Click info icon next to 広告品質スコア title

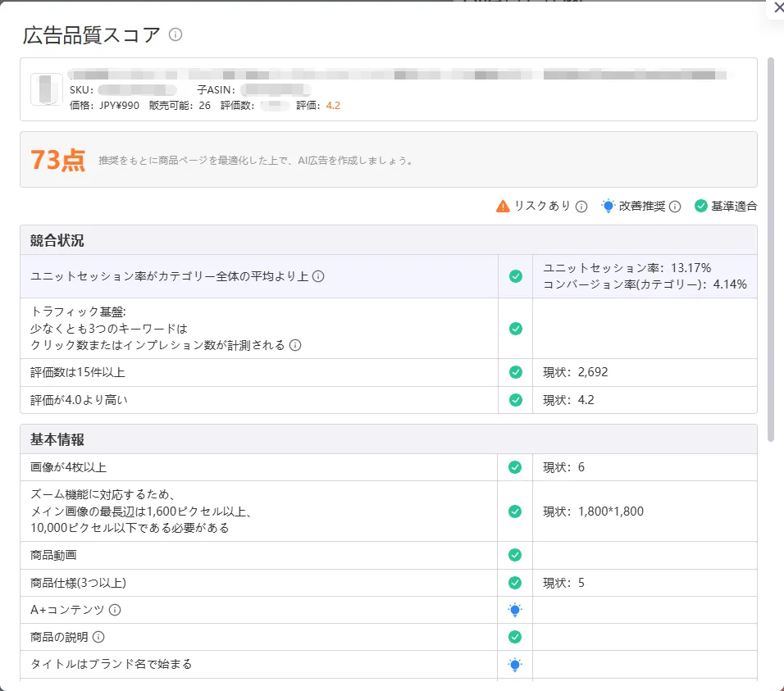(175, 34)
